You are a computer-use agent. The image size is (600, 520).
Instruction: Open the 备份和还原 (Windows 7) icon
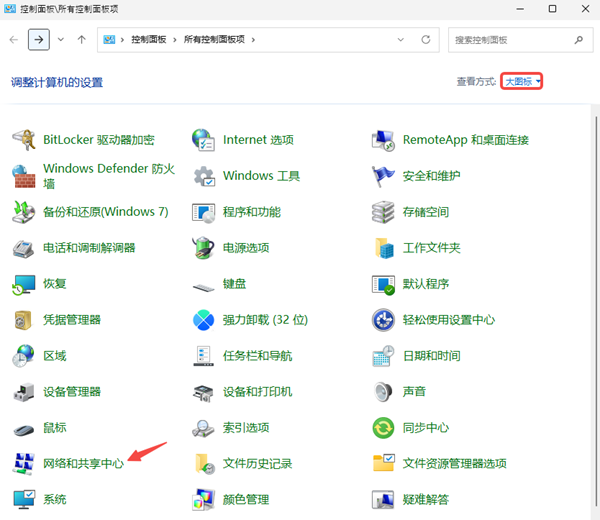[x=24, y=212]
